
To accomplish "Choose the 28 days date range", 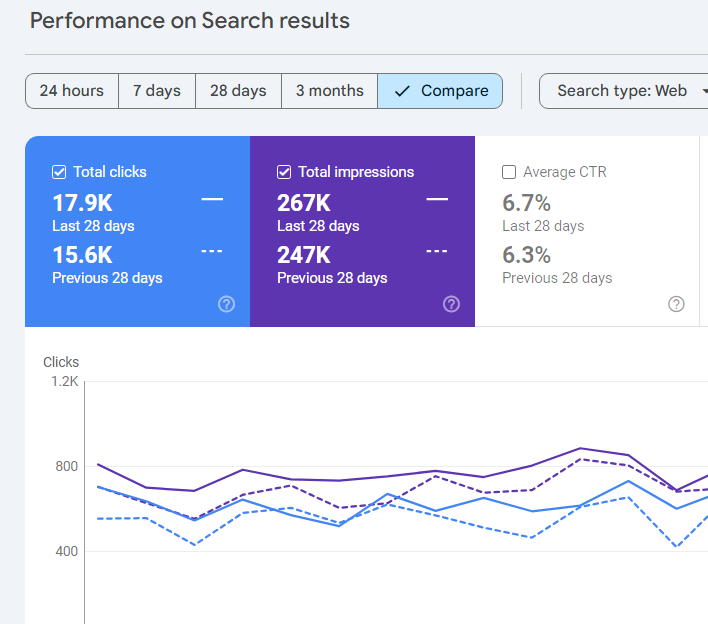I will (238, 91).
